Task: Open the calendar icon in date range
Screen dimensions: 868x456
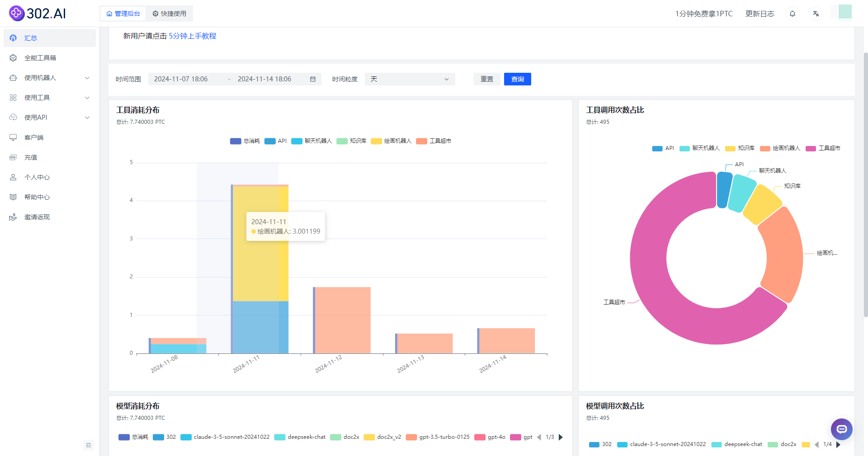Action: tap(312, 79)
